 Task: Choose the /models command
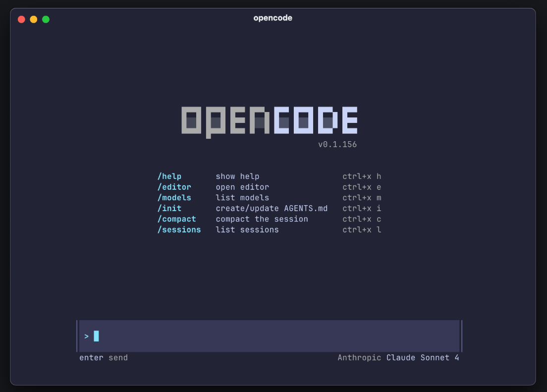174,198
